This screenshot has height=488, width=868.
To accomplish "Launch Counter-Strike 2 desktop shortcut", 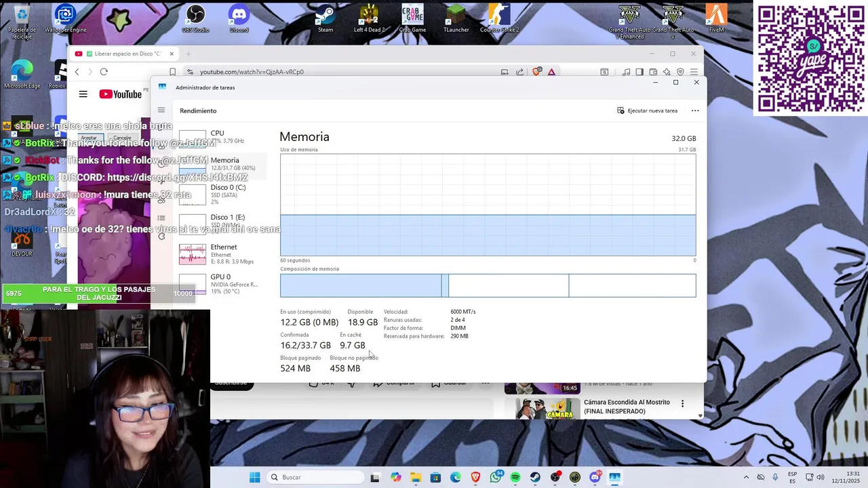I will point(499,19).
